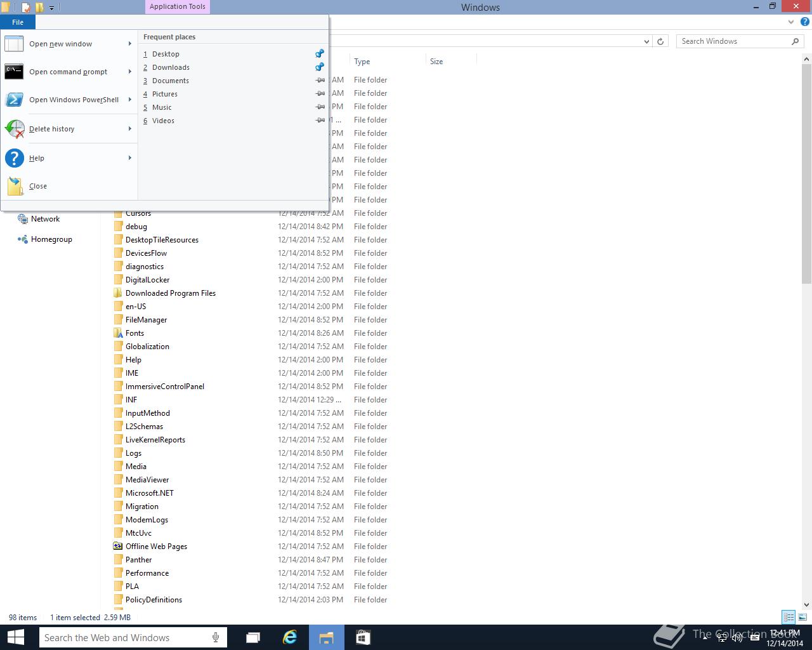Choose Delete history menu item
The image size is (812, 650).
pyautogui.click(x=69, y=129)
